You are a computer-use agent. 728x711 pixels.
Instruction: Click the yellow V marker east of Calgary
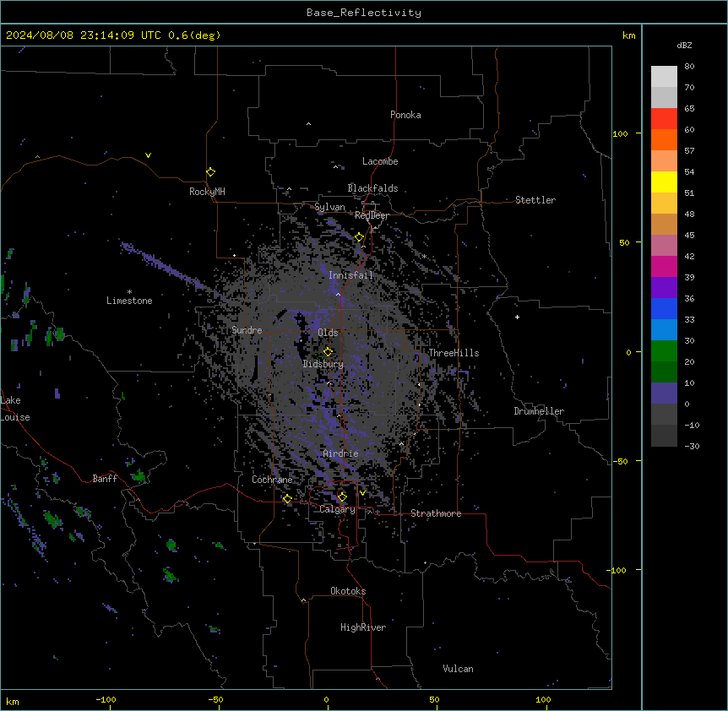click(362, 493)
